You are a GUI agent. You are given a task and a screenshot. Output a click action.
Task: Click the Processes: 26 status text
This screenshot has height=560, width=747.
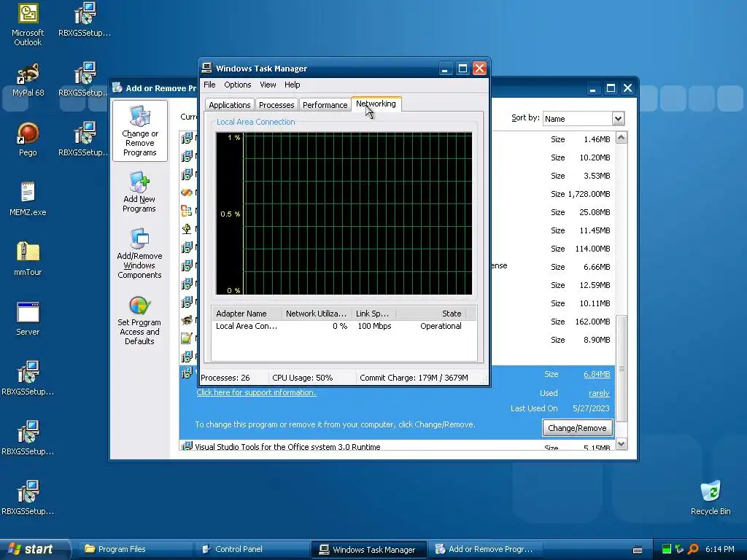click(x=225, y=378)
